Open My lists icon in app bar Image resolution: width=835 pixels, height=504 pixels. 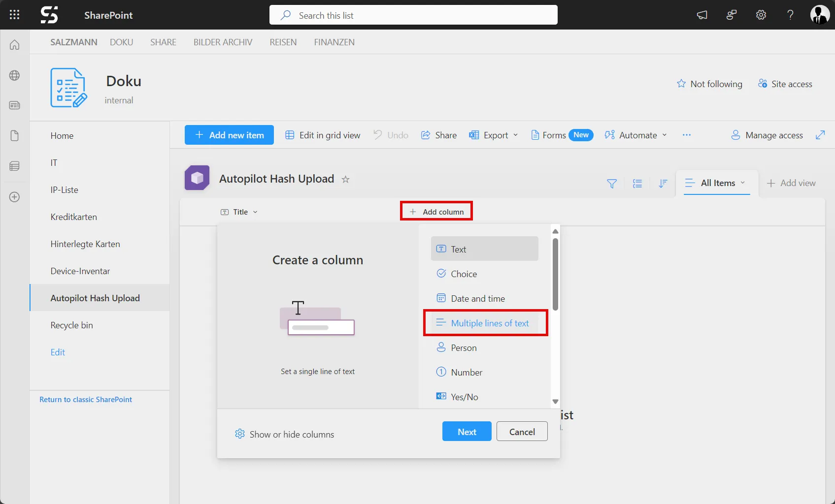pyautogui.click(x=15, y=166)
